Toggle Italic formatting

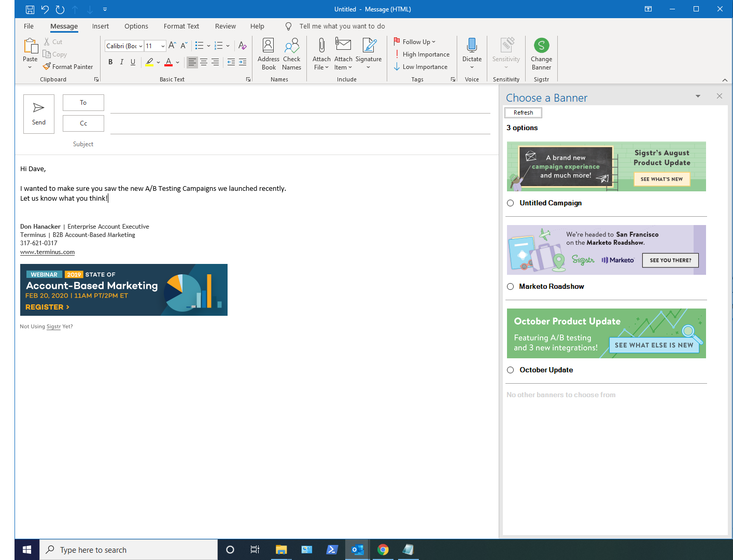(122, 62)
